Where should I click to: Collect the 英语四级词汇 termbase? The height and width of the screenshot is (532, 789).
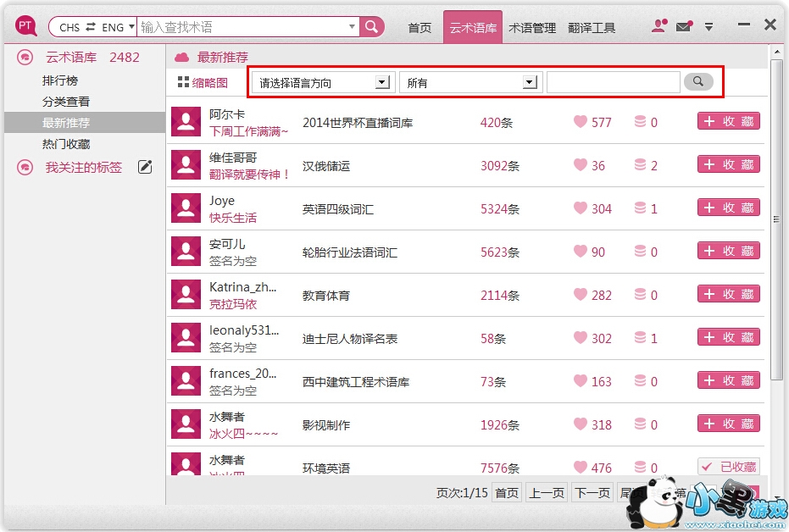click(x=728, y=208)
